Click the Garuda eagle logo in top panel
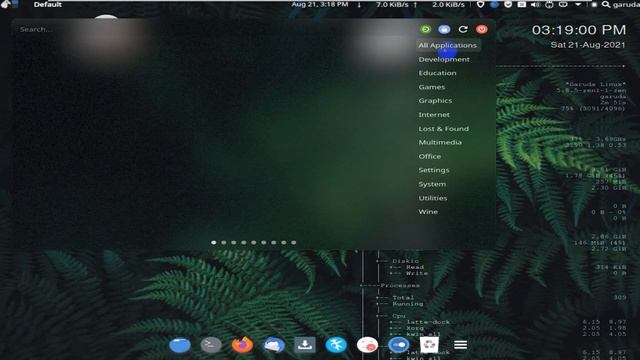This screenshot has width=640, height=360. click(6, 4)
